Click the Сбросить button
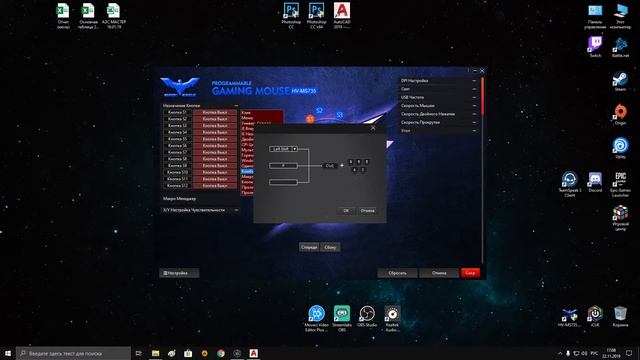Viewport: 640px width, 360px height. pyautogui.click(x=397, y=273)
